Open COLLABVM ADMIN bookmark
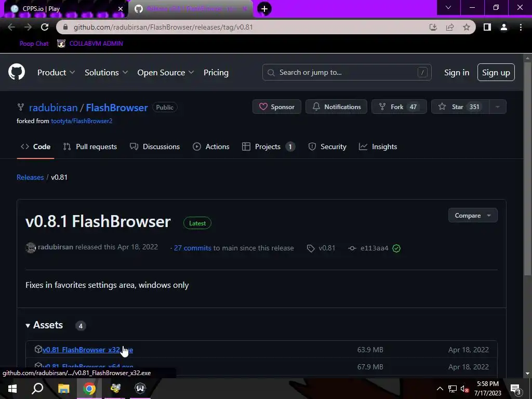The height and width of the screenshot is (399, 532). (x=90, y=44)
